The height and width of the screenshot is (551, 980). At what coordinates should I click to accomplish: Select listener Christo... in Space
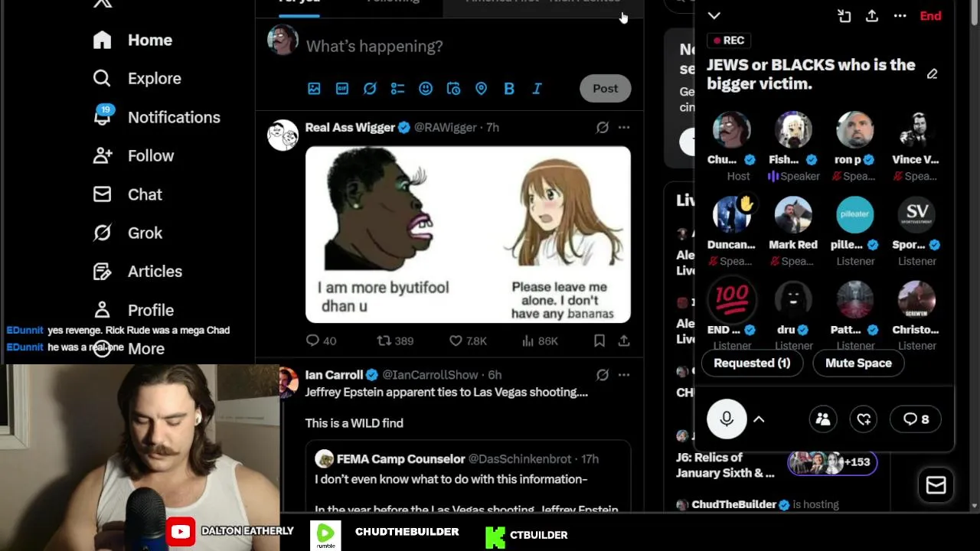(916, 300)
